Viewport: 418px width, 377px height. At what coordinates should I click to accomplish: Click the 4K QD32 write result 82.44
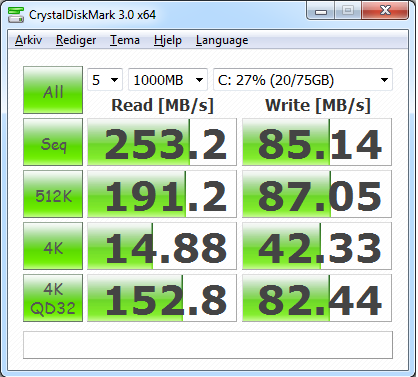click(317, 298)
